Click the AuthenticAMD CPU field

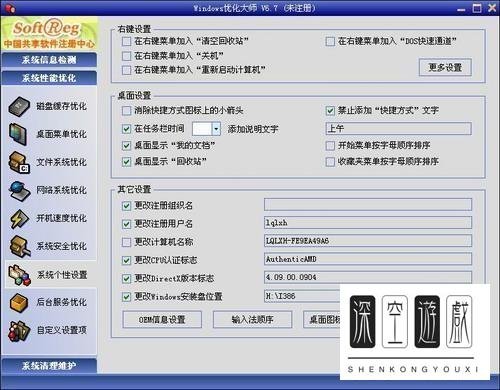pos(368,259)
